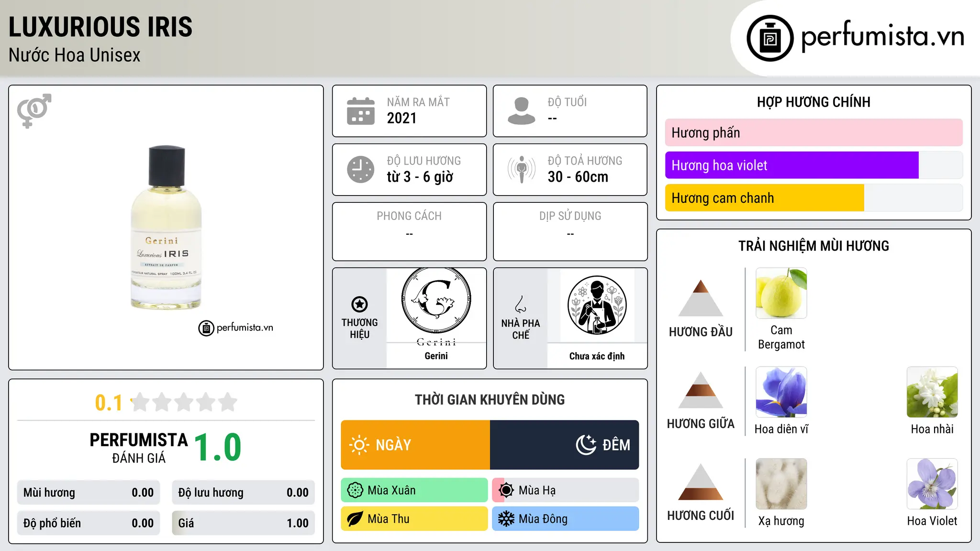
Task: Click the 2021 launch year value
Action: 401,118
